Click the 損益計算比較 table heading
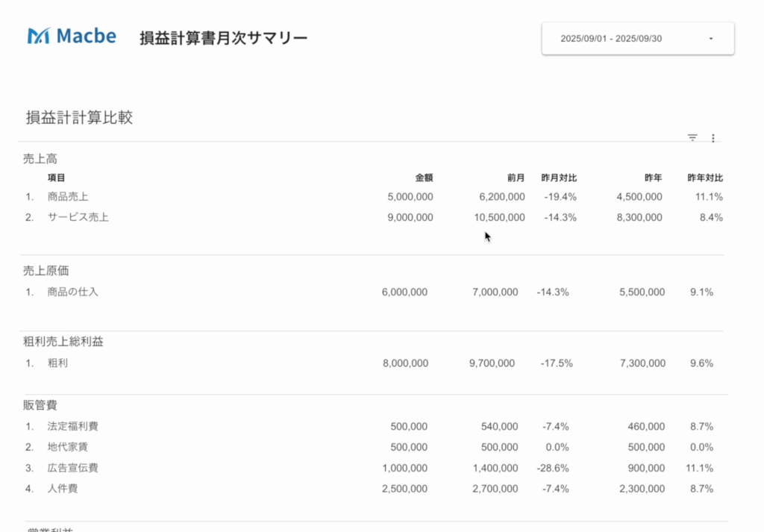Screen dimensions: 764x532 tap(79, 118)
